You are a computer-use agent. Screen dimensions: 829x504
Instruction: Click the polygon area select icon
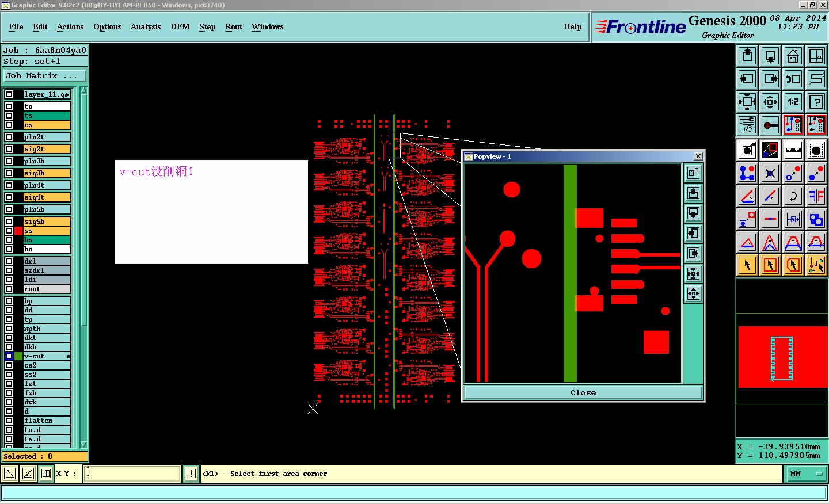793,265
